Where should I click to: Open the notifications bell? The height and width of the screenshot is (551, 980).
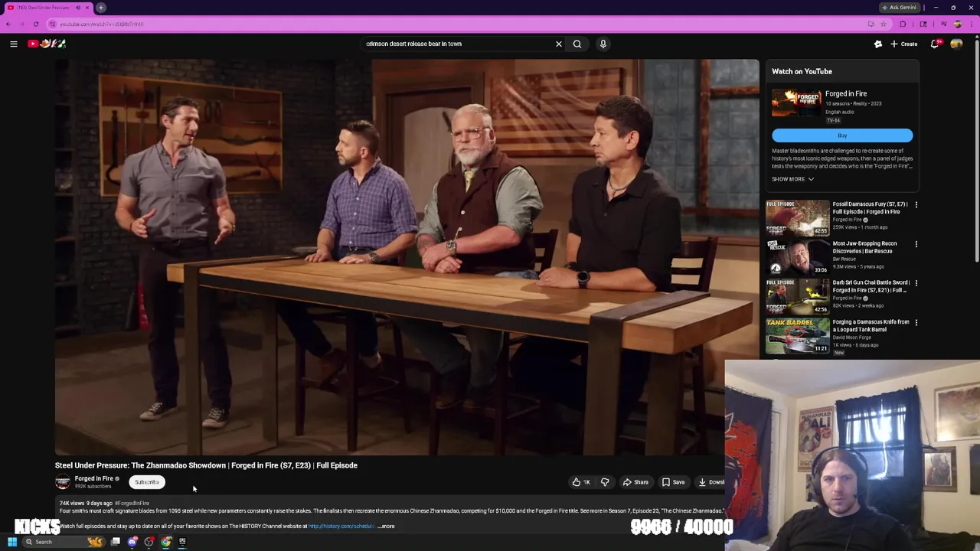[x=935, y=44]
